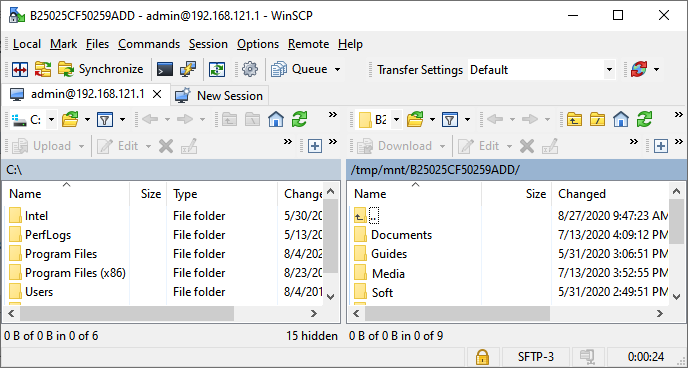Select the Intel folder in local panel
Screen dimensions: 688x368
click(29, 215)
